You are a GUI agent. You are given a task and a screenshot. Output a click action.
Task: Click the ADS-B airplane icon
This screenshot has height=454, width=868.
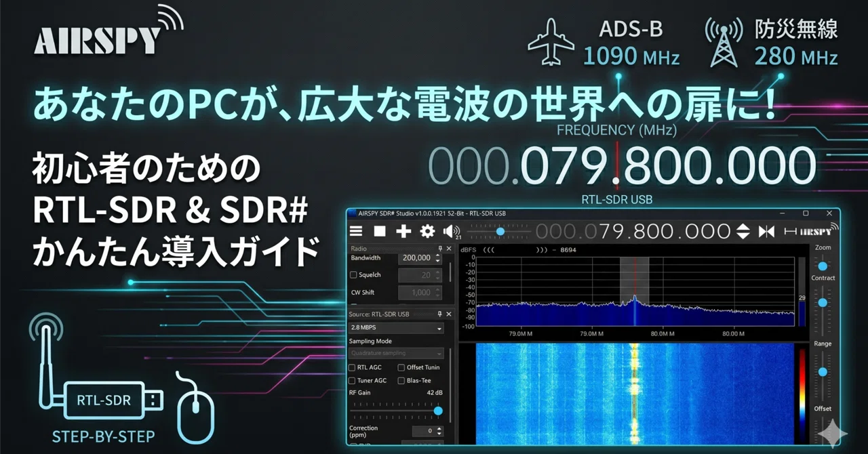[551, 42]
